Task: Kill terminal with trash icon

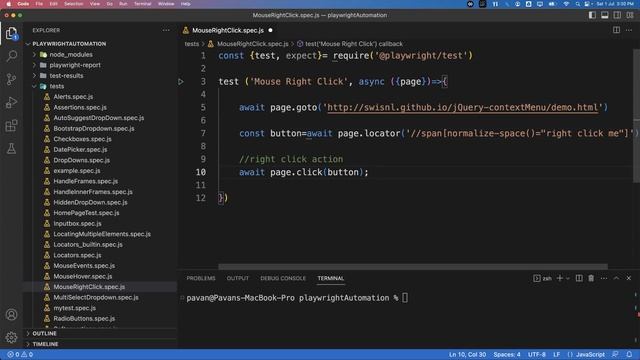Action: click(x=591, y=278)
